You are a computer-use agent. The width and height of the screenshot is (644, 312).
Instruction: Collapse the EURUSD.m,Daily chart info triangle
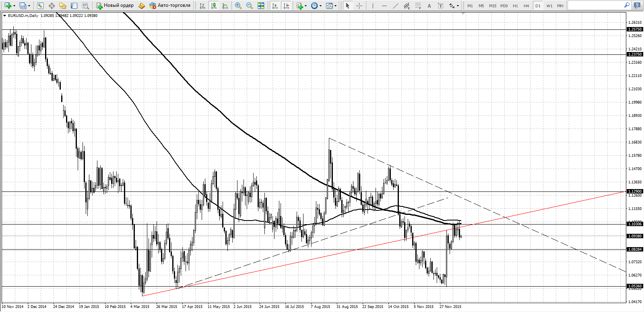[4, 16]
